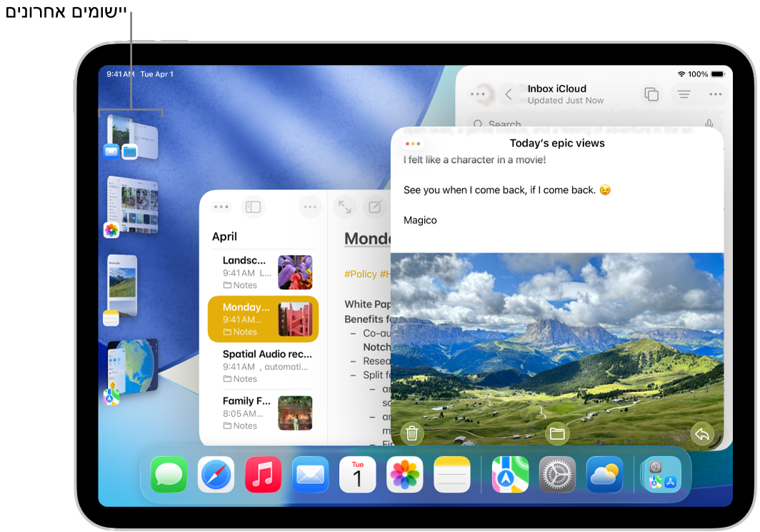Delete the open email using the trash icon

[x=411, y=433]
